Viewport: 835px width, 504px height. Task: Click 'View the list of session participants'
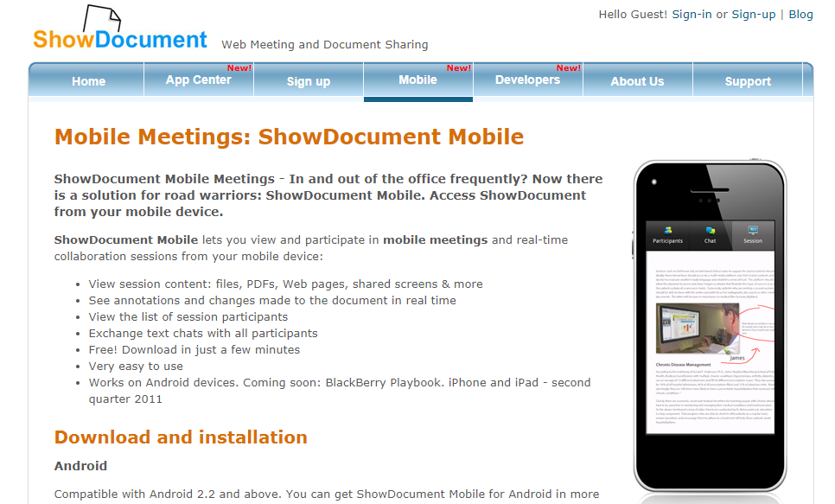188,317
